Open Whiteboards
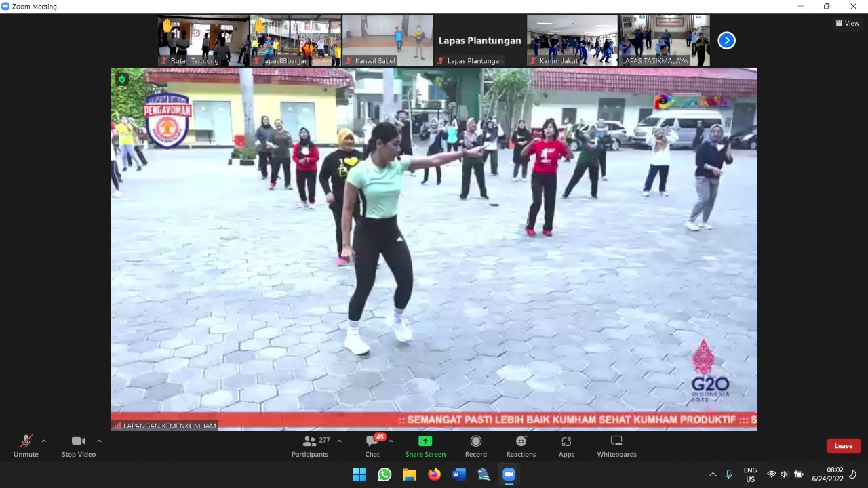Screen dimensions: 868x488 pyautogui.click(x=616, y=446)
